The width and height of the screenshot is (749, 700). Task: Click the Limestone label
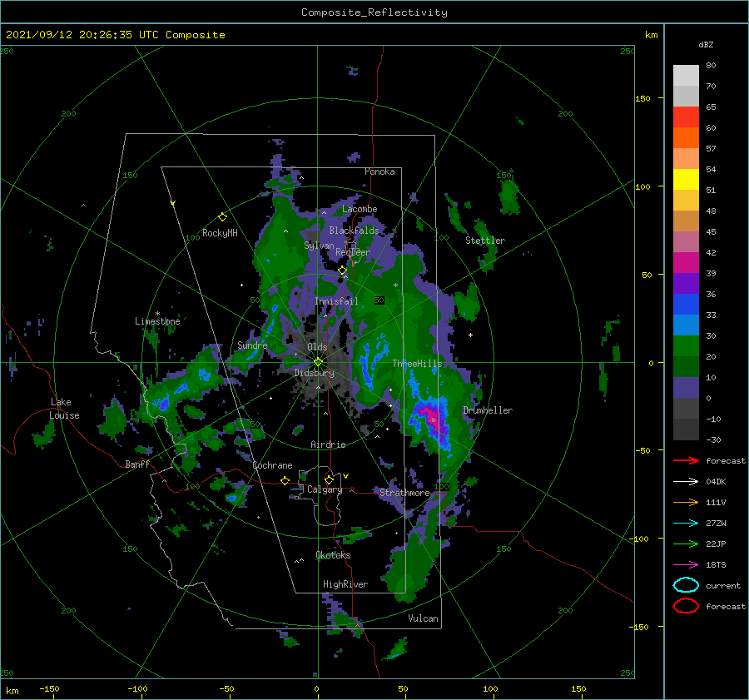click(x=157, y=321)
